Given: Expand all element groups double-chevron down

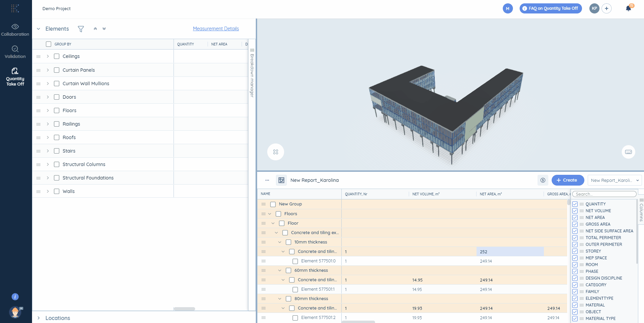Looking at the screenshot, I should 104,29.
